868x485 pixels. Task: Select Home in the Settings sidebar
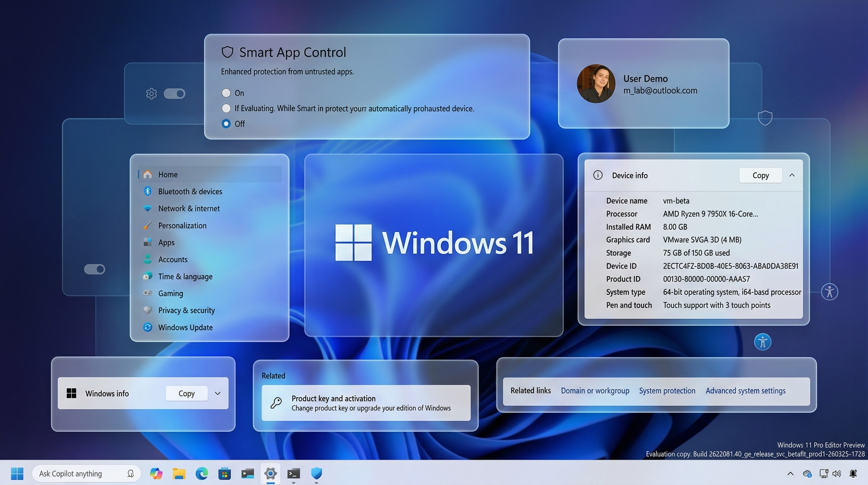[167, 174]
